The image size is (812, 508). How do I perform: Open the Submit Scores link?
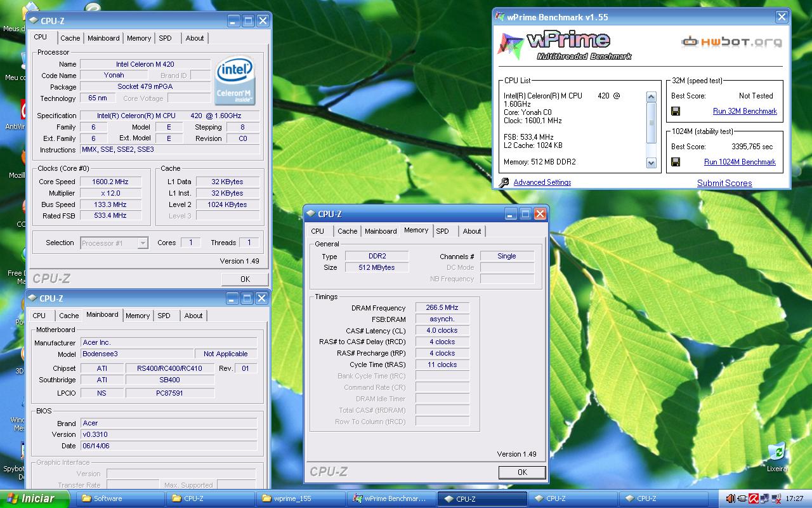pyautogui.click(x=724, y=183)
